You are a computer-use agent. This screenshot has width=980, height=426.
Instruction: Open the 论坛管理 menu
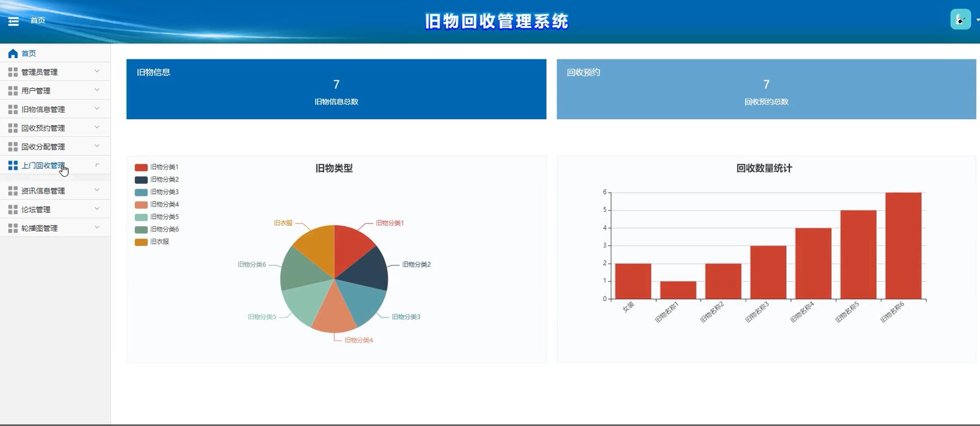pos(55,209)
